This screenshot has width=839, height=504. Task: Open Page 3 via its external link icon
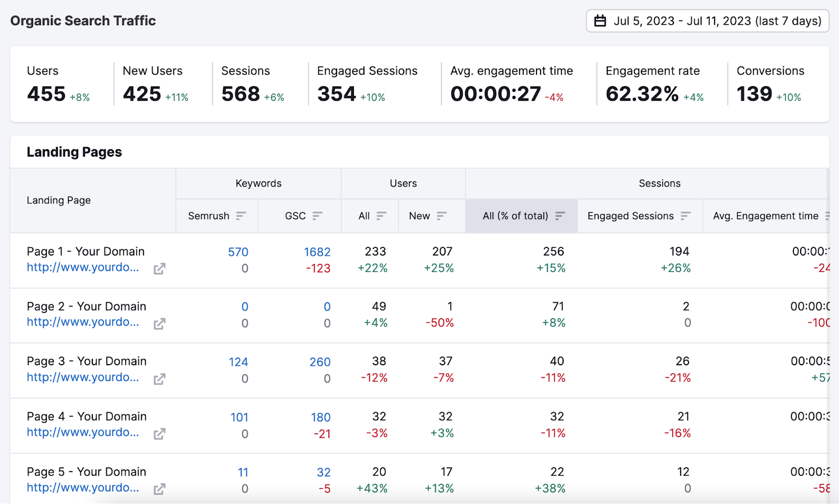(x=159, y=378)
